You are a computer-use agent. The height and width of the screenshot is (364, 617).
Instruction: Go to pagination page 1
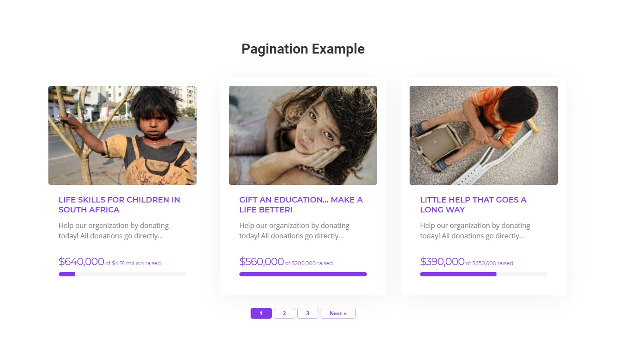(x=261, y=313)
